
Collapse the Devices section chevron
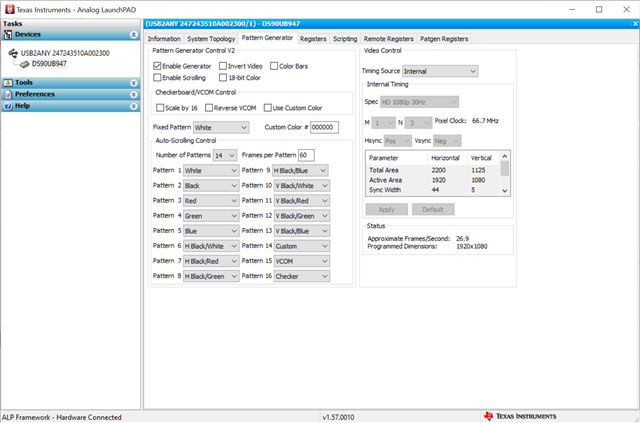click(133, 35)
